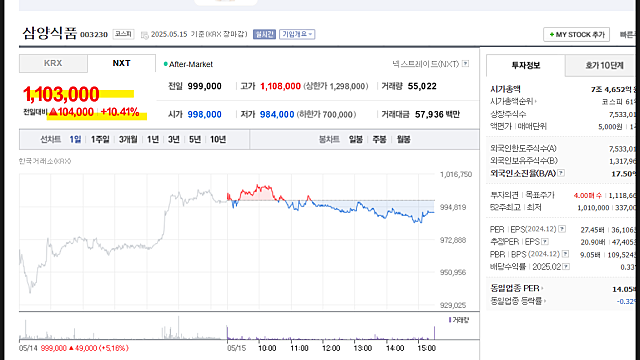The width and height of the screenshot is (640, 360).
Task: Click the 외국인한도주식수(A) label
Action: 523,149
